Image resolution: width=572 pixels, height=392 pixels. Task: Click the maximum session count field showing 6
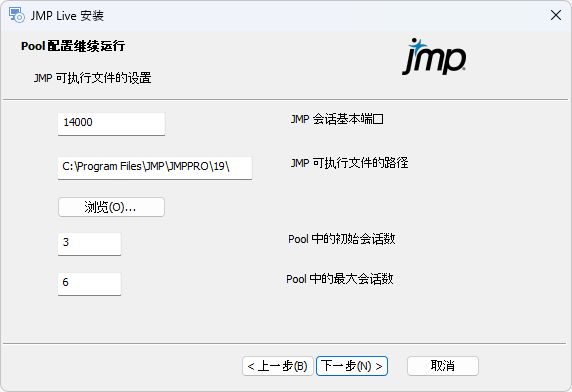point(89,284)
